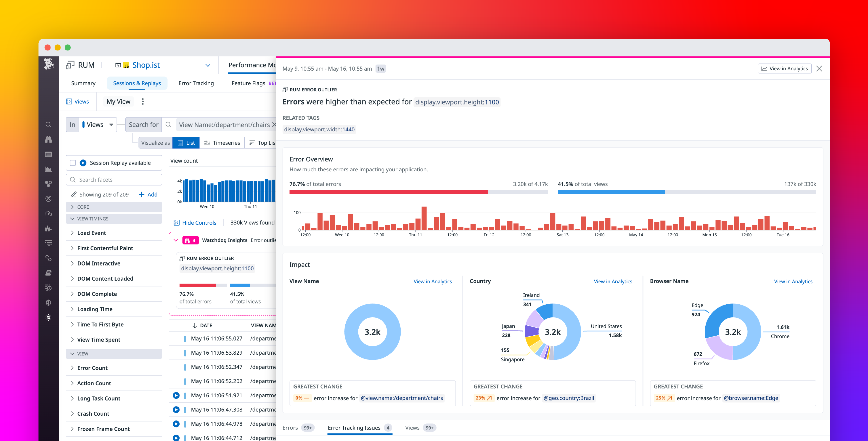The image size is (868, 441).
Task: Click the area chart metrics icon in sidebar
Action: (x=48, y=169)
